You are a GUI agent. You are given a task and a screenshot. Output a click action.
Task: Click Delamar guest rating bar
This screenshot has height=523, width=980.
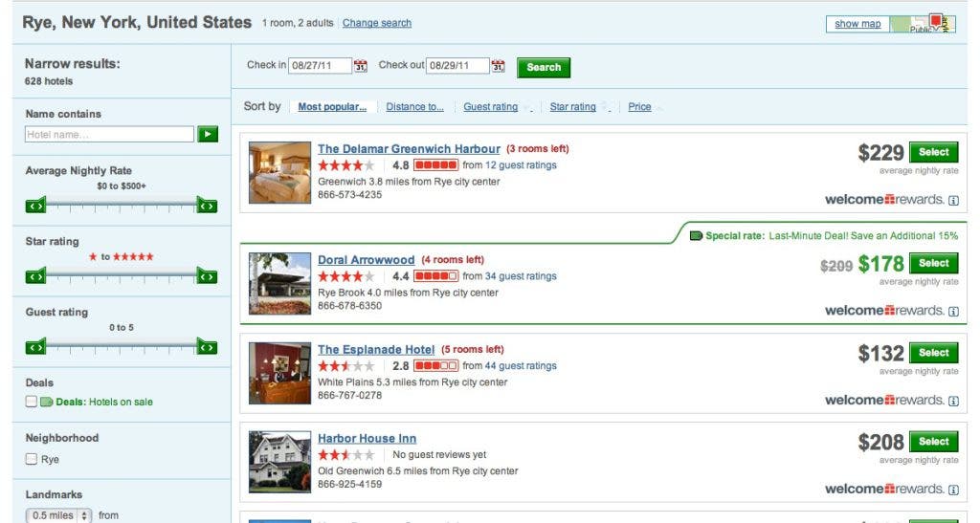coord(435,165)
